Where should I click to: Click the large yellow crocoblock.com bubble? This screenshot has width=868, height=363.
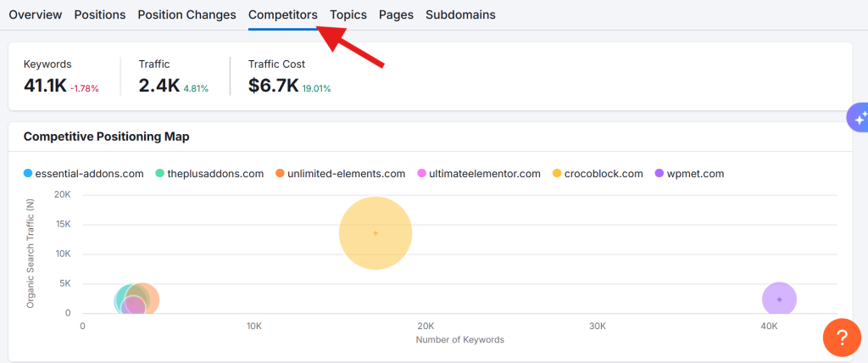tap(376, 233)
